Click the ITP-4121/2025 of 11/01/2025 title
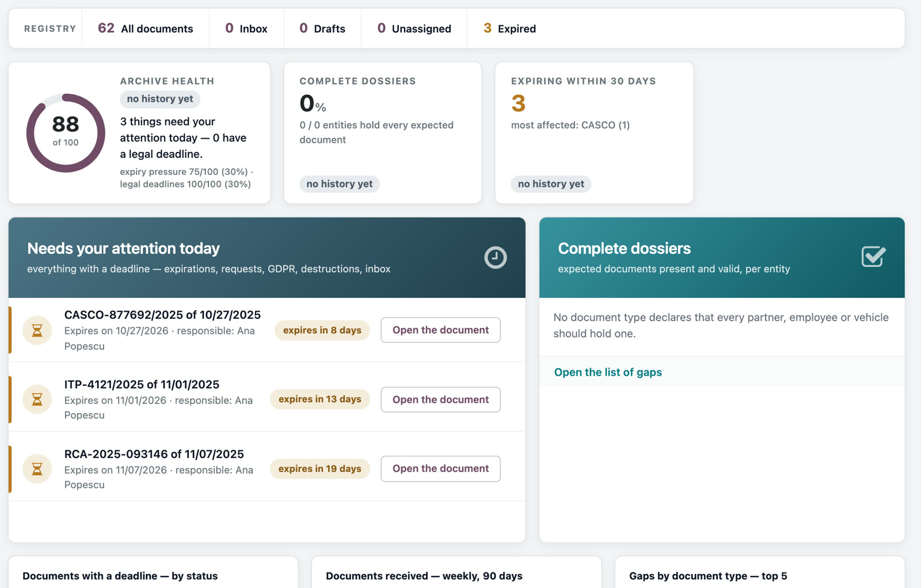The height and width of the screenshot is (588, 921). [142, 384]
